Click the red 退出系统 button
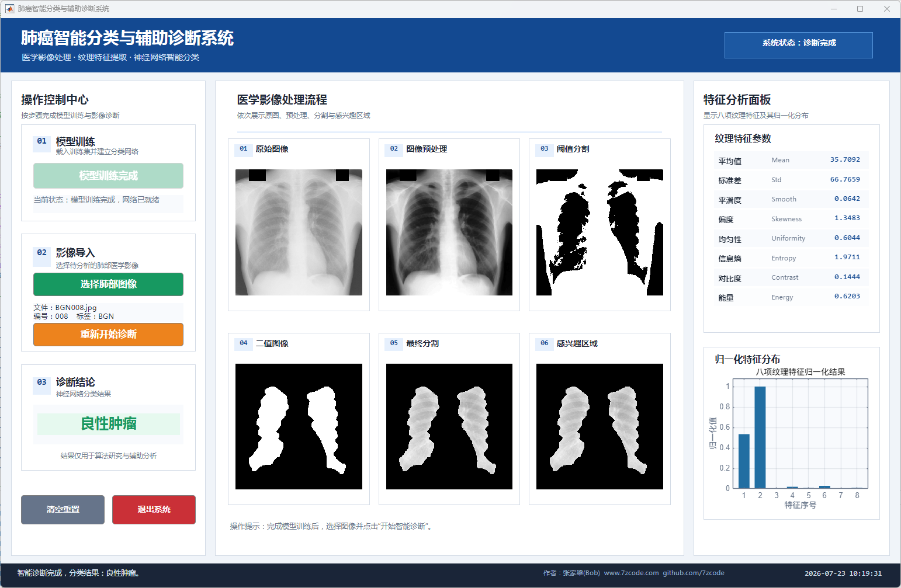901x588 pixels. [154, 510]
